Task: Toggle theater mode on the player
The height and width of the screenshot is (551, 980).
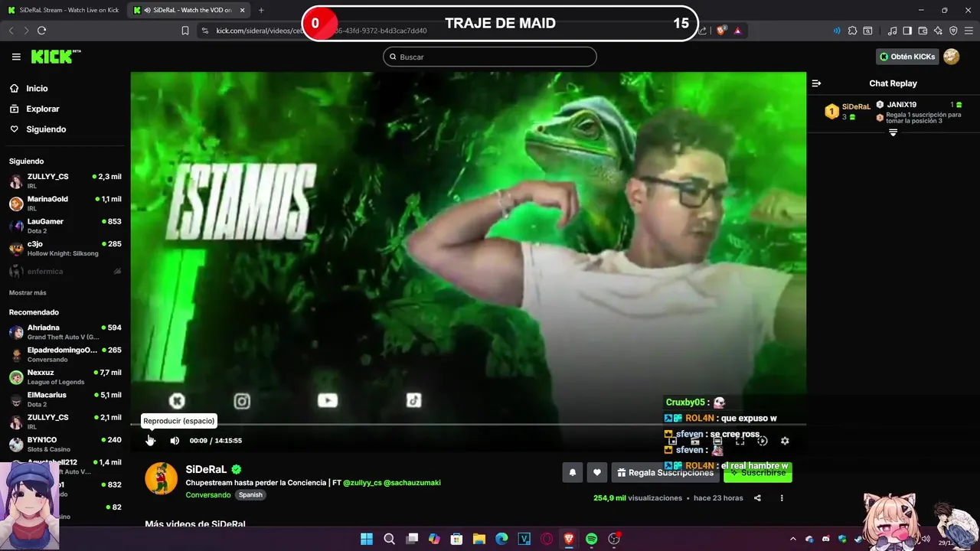Action: pyautogui.click(x=717, y=441)
